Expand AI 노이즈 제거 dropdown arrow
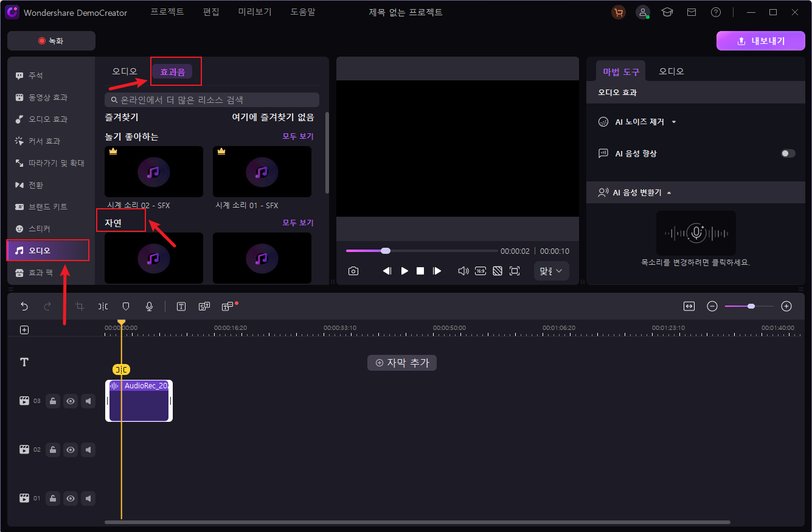812x532 pixels. pyautogui.click(x=674, y=122)
